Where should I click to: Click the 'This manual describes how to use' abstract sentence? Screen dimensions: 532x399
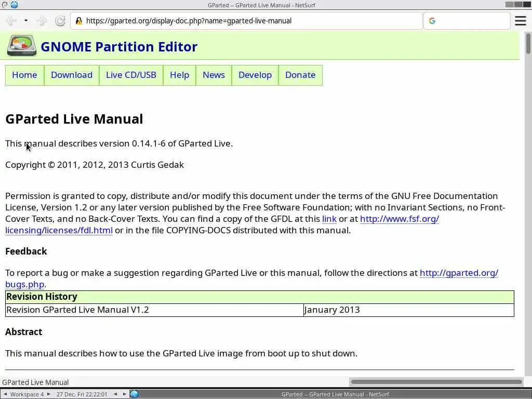point(181,353)
